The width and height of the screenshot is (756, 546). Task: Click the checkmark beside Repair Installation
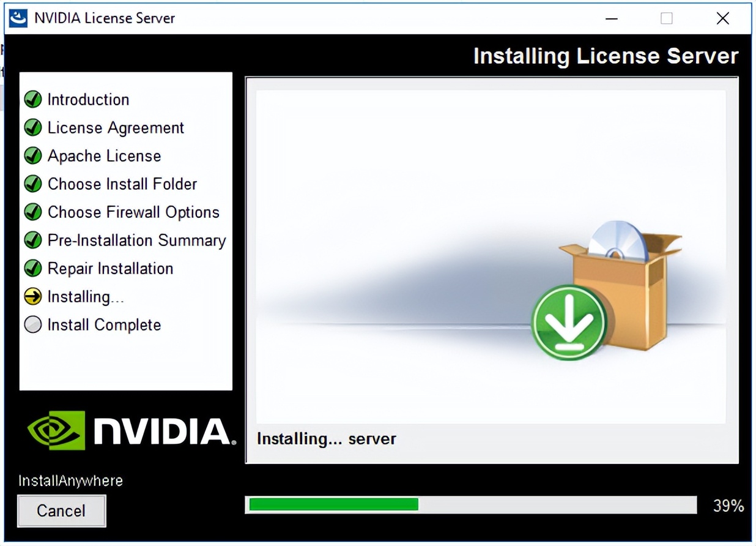(32, 268)
